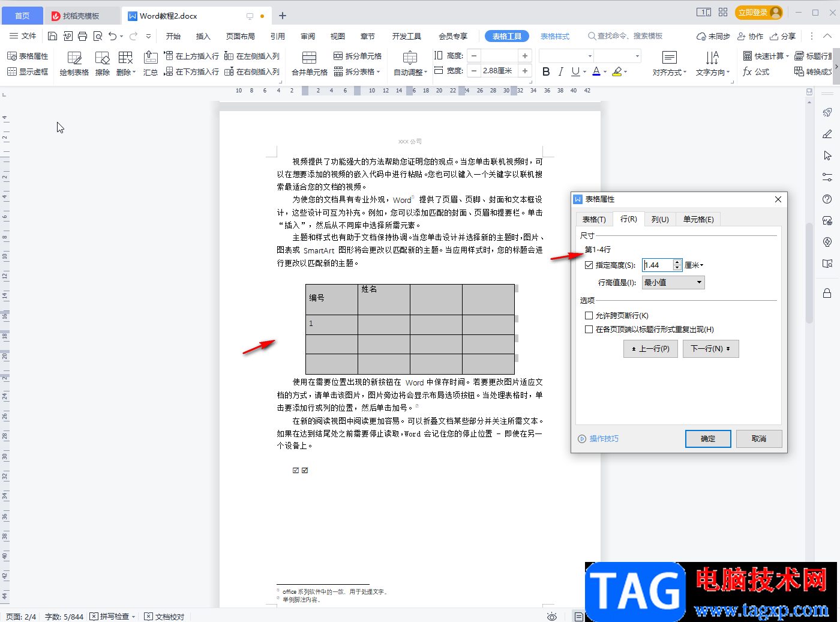Click 取消 Cancel button in dialog
Viewport: 840px width, 622px height.
pos(759,439)
